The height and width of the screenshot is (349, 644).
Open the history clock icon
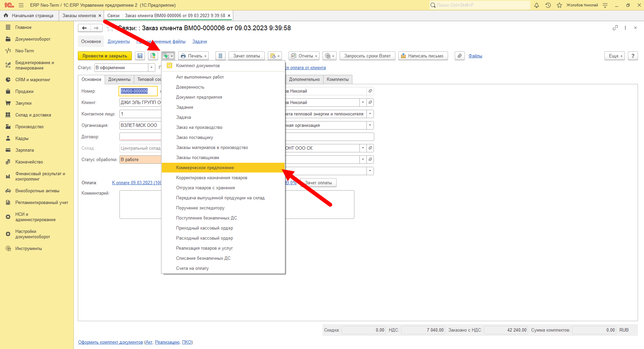point(548,5)
